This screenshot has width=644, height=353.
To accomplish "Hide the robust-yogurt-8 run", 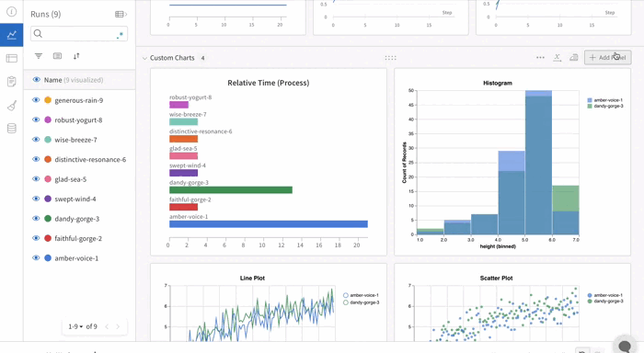I will point(36,120).
